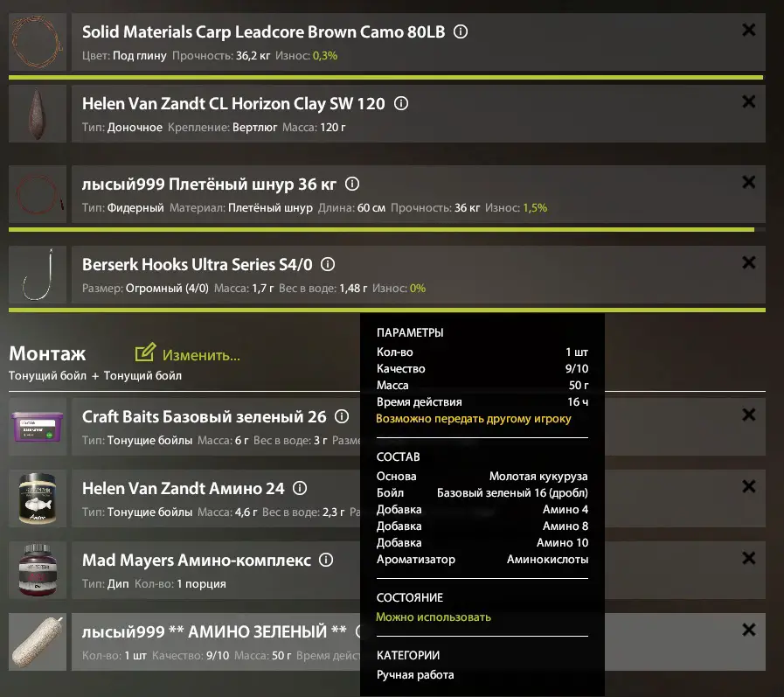
Task: Click the Можно использовать status text
Action: (x=434, y=617)
